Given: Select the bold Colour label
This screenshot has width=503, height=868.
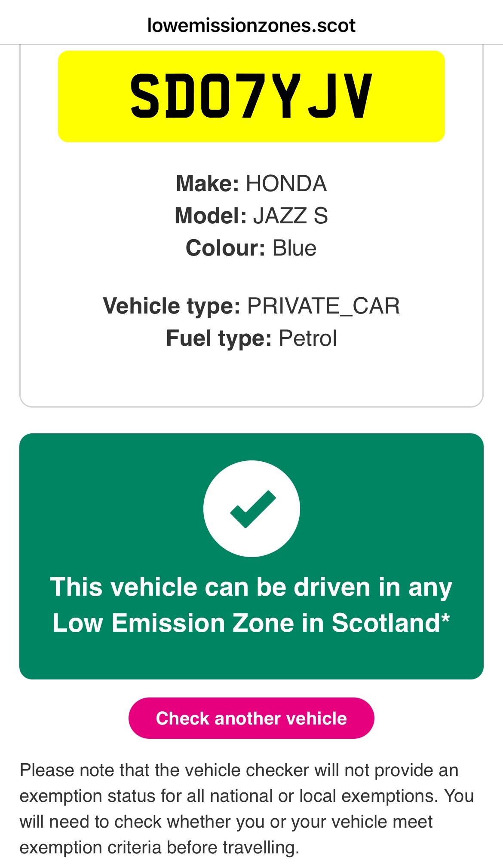Looking at the screenshot, I should 225,248.
